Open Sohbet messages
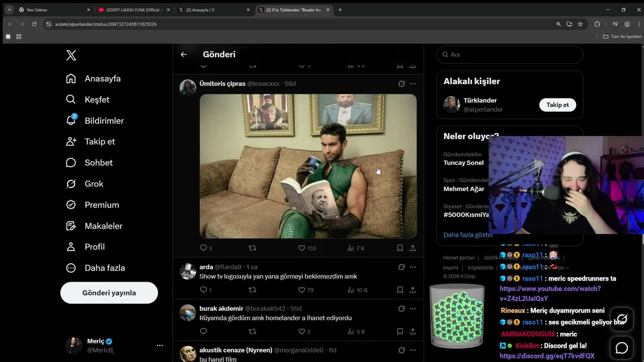 [x=89, y=163]
